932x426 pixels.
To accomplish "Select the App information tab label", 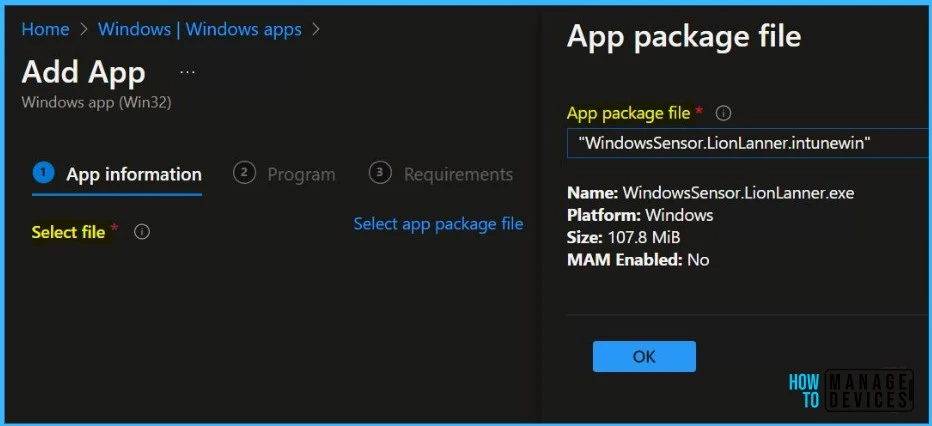I will (x=133, y=174).
